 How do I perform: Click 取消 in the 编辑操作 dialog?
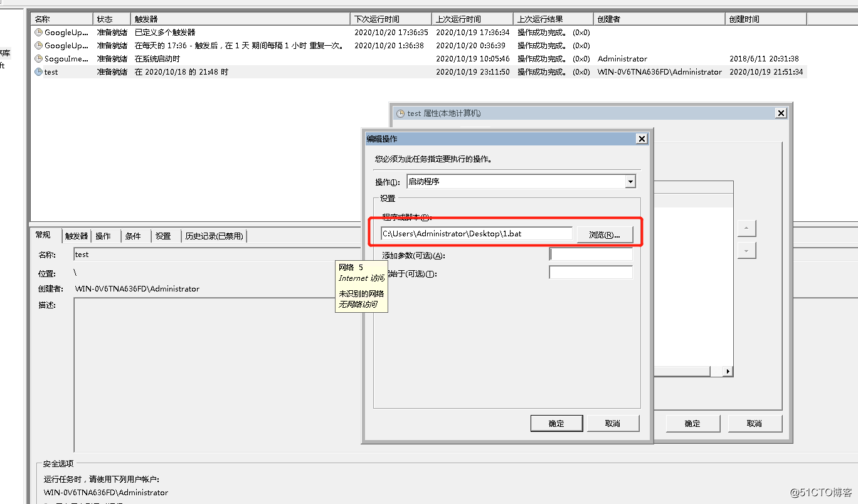click(613, 423)
